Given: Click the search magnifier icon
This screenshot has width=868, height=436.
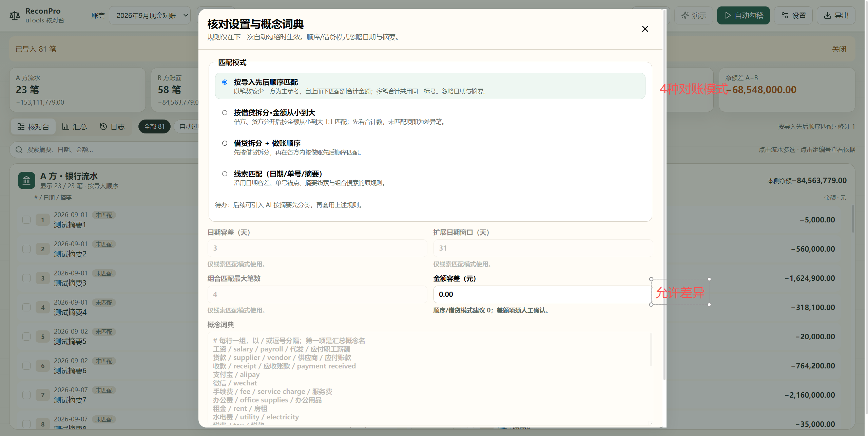Looking at the screenshot, I should tap(19, 150).
